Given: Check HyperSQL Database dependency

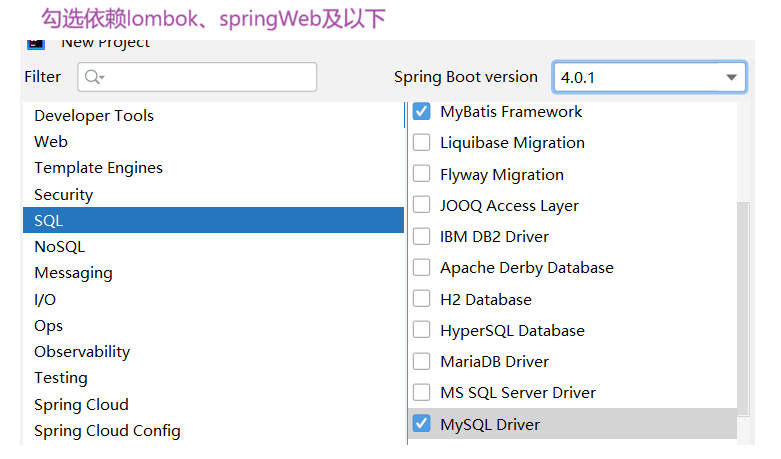Looking at the screenshot, I should tap(421, 330).
